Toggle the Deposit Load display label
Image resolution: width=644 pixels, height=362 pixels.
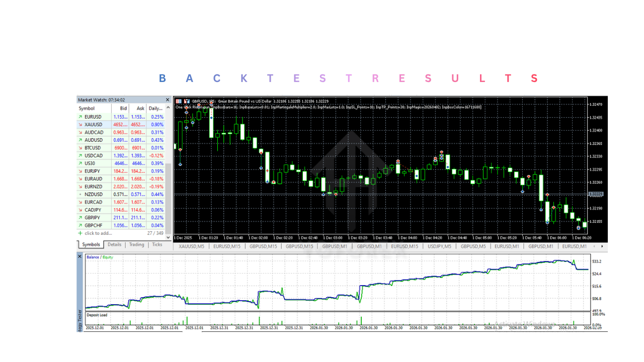(98, 314)
